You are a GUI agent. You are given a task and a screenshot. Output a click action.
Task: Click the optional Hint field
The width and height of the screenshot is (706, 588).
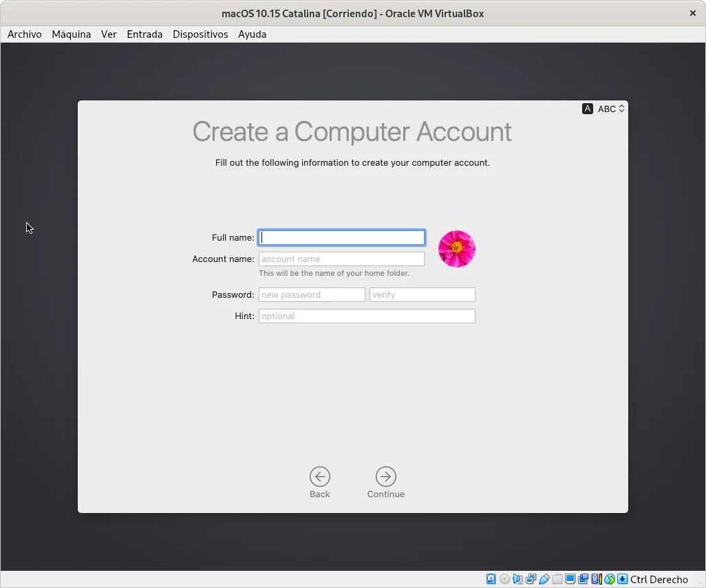(x=367, y=316)
